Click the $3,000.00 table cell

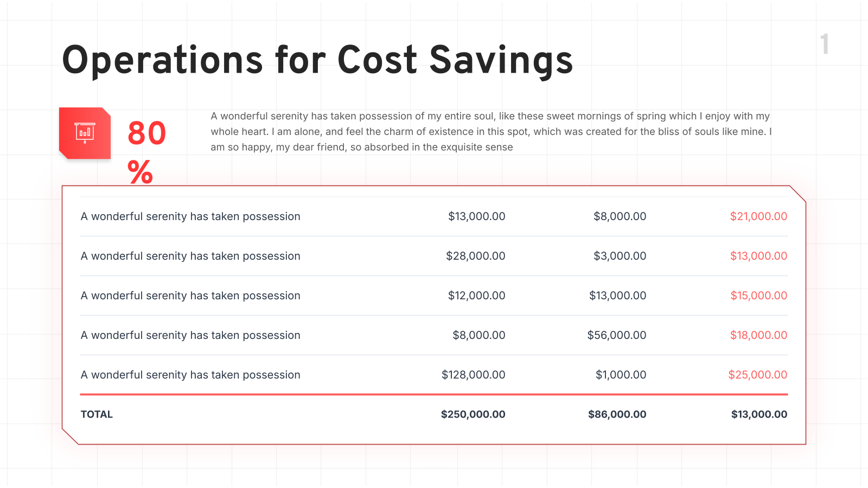tap(620, 256)
